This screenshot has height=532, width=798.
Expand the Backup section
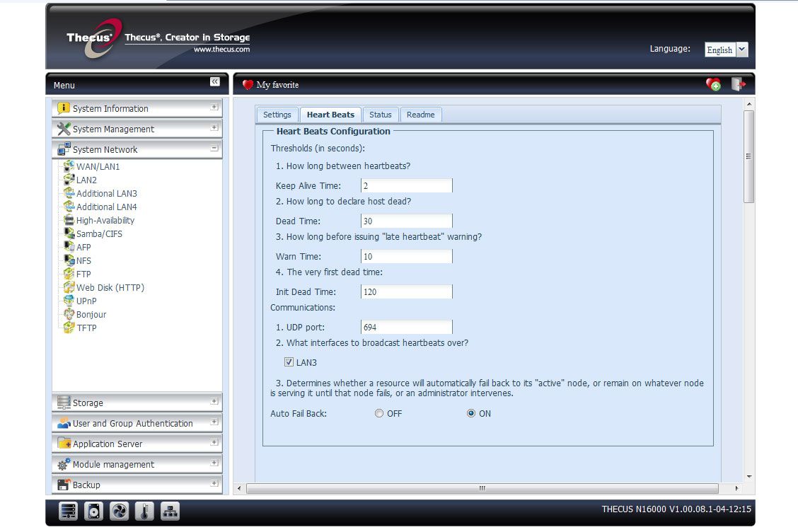214,484
